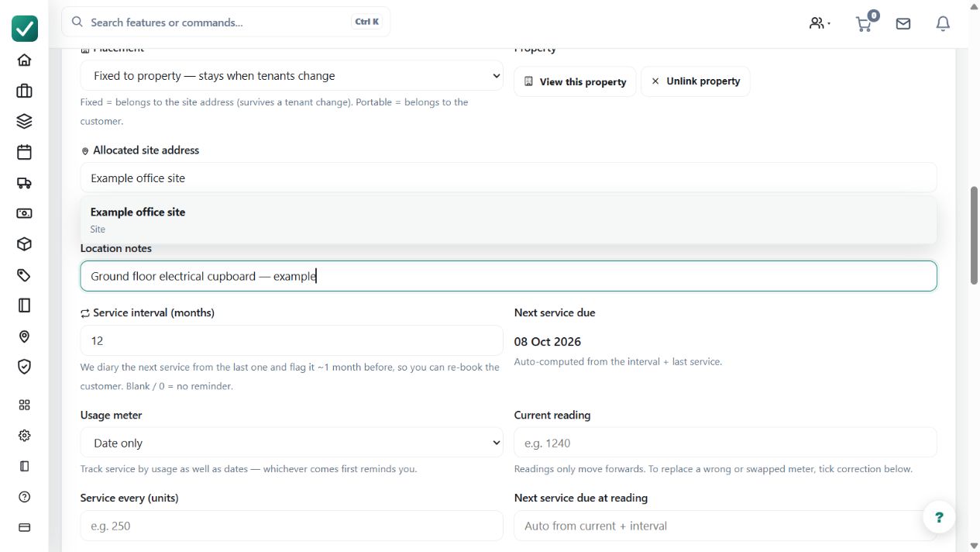Open the credit card billing sidebar icon
Image resolution: width=980 pixels, height=552 pixels.
tap(24, 527)
